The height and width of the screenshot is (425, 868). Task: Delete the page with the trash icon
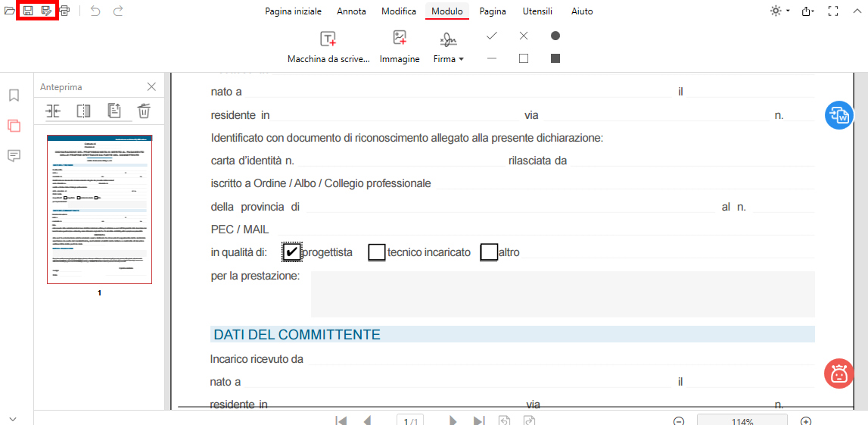pyautogui.click(x=144, y=111)
